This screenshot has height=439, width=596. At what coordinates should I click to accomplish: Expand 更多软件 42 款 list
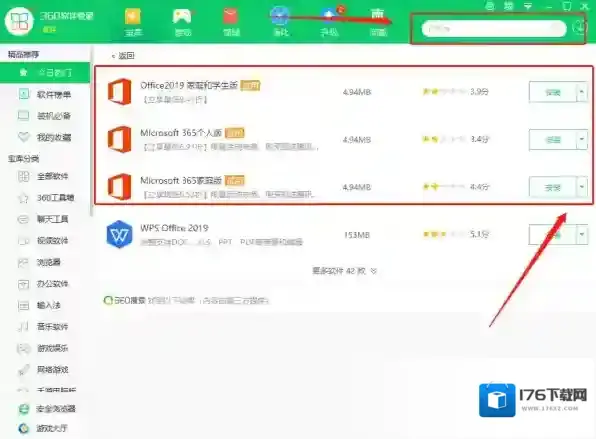click(x=344, y=271)
